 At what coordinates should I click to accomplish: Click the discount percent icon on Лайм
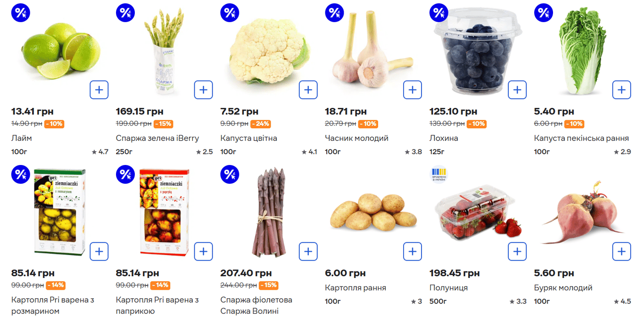(20, 13)
